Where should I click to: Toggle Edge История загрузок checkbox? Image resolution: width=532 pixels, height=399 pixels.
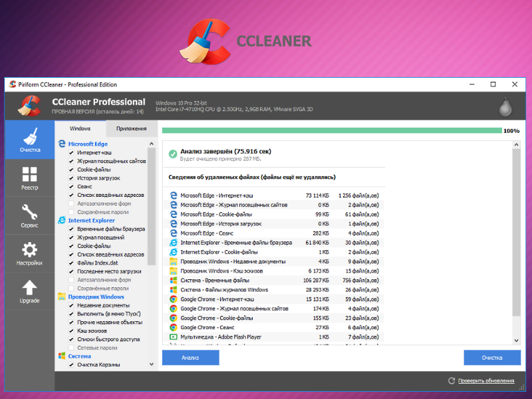[71, 178]
